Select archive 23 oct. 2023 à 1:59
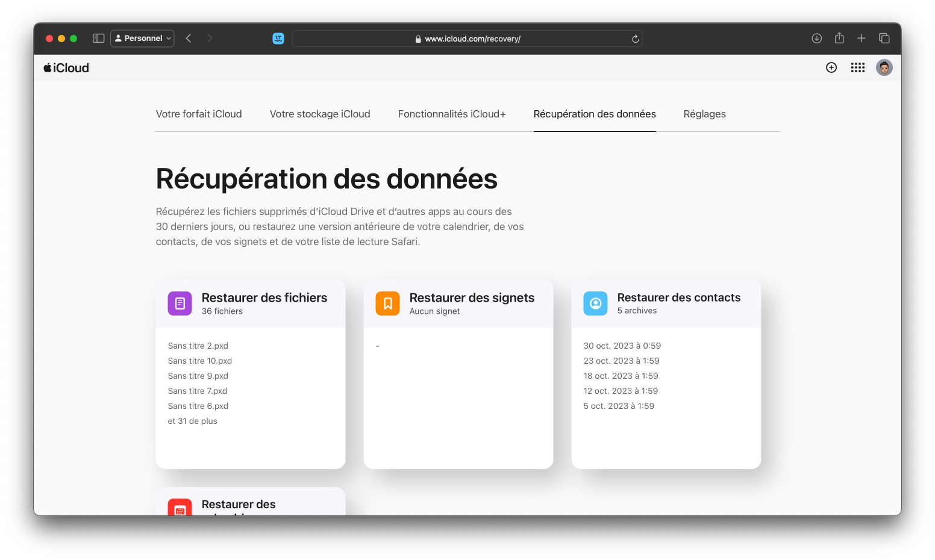The image size is (935, 560). 622,361
